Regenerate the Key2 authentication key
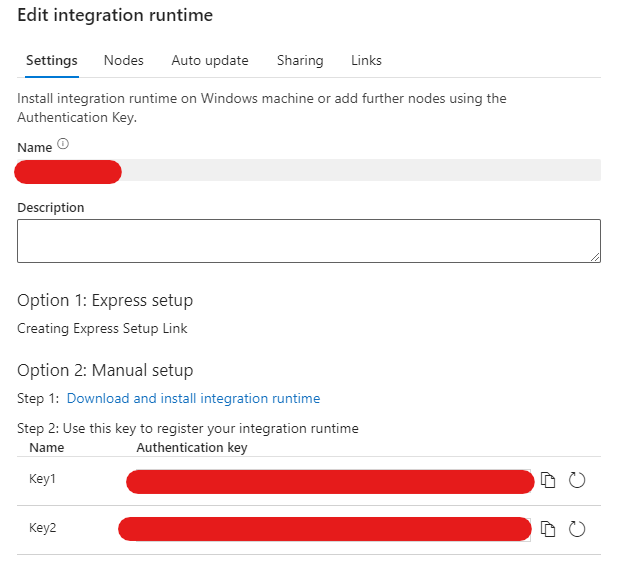The image size is (619, 571). tap(576, 528)
